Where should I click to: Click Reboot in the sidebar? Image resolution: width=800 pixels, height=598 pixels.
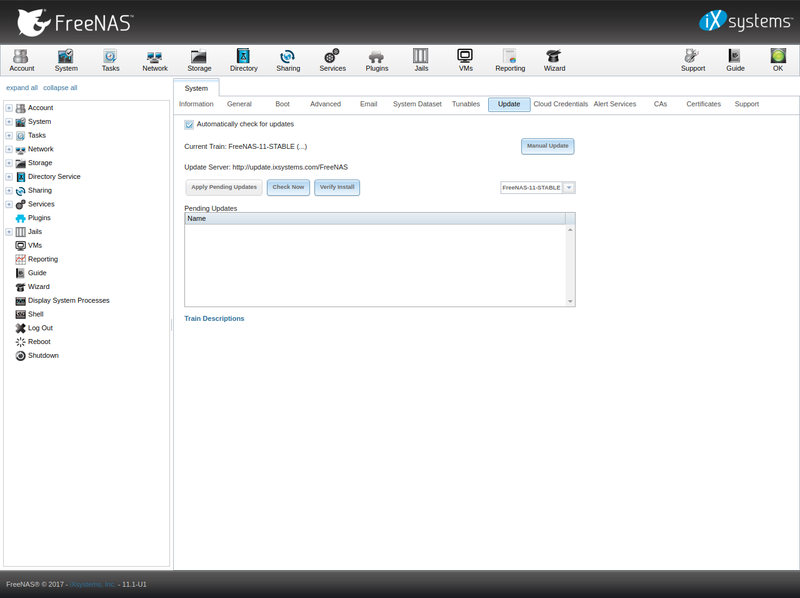[x=39, y=342]
